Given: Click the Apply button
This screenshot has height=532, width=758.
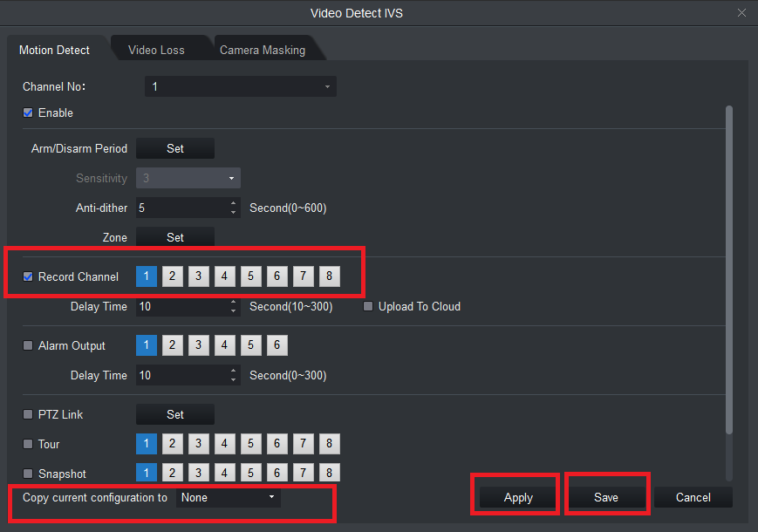Looking at the screenshot, I should tap(518, 497).
